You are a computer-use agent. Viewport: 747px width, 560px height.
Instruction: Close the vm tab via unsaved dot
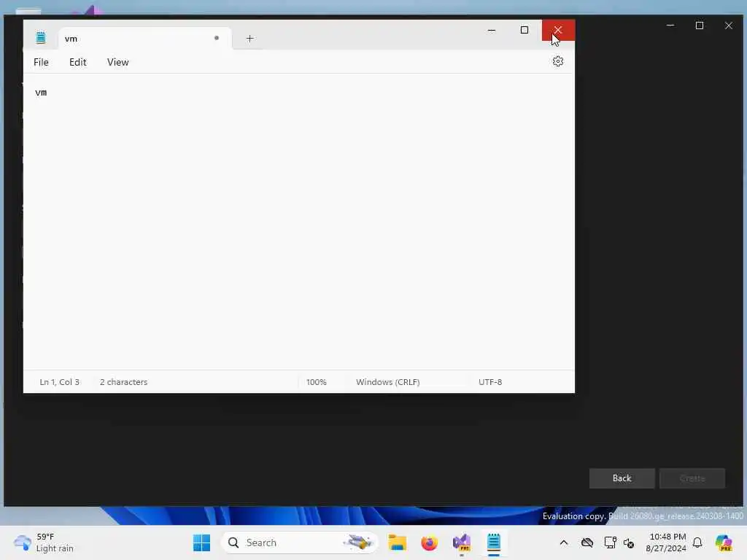point(217,38)
